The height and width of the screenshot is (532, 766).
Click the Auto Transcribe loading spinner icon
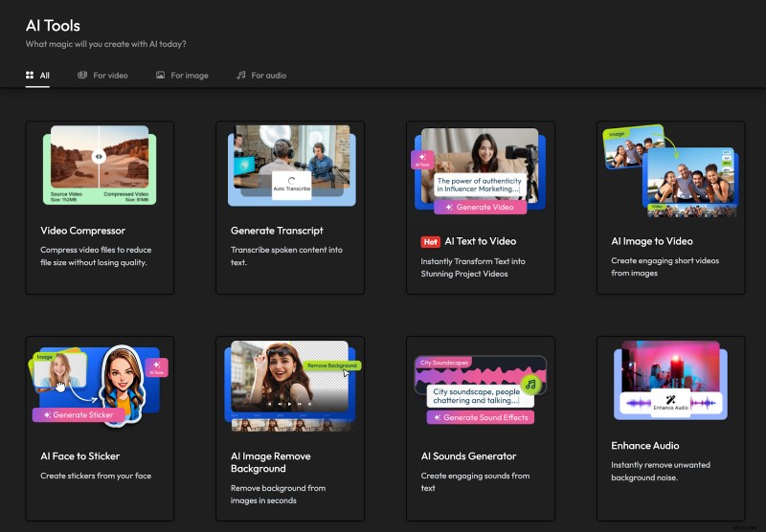click(290, 179)
